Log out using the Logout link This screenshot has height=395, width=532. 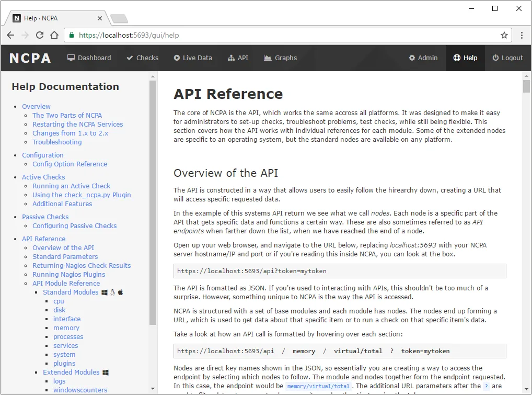pos(507,58)
